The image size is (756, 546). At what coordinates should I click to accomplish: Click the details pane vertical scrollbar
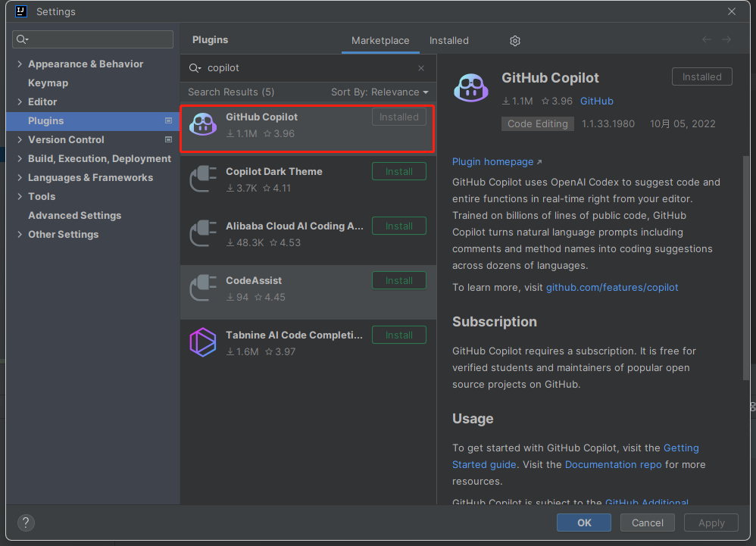coord(746,267)
